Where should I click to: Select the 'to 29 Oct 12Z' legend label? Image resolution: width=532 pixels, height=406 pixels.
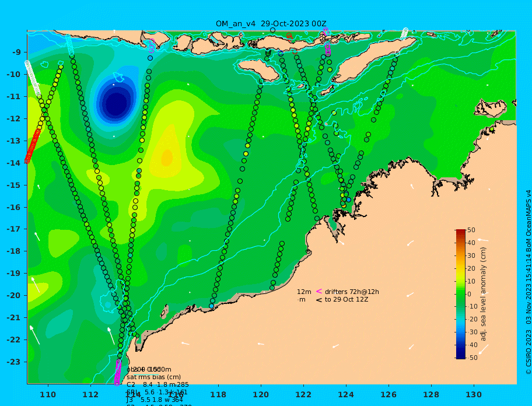point(346,299)
